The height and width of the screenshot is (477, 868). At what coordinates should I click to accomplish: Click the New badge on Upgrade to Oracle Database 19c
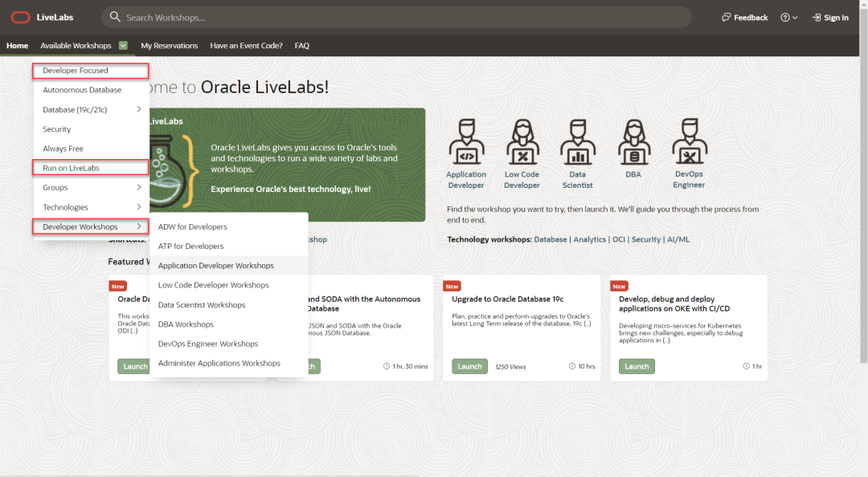(x=452, y=286)
